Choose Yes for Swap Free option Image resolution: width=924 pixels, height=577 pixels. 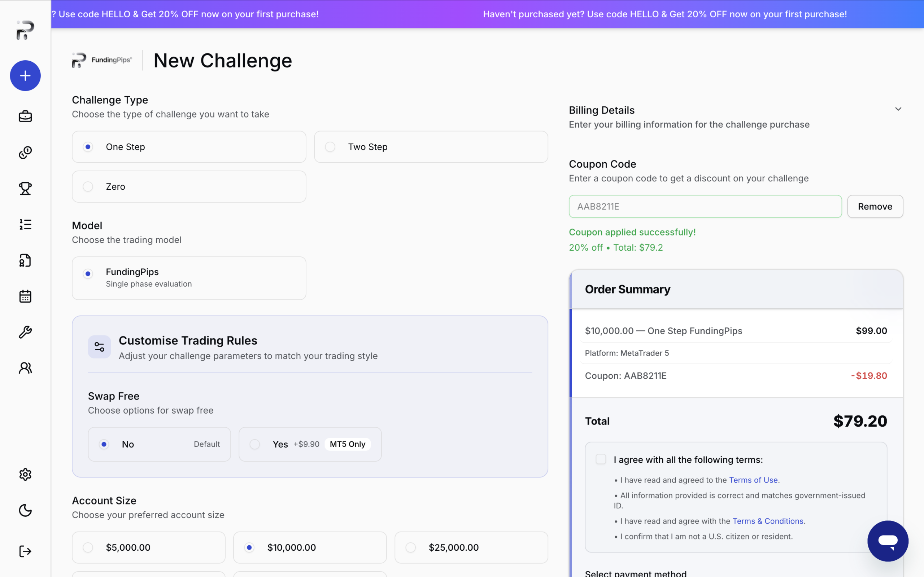point(255,444)
